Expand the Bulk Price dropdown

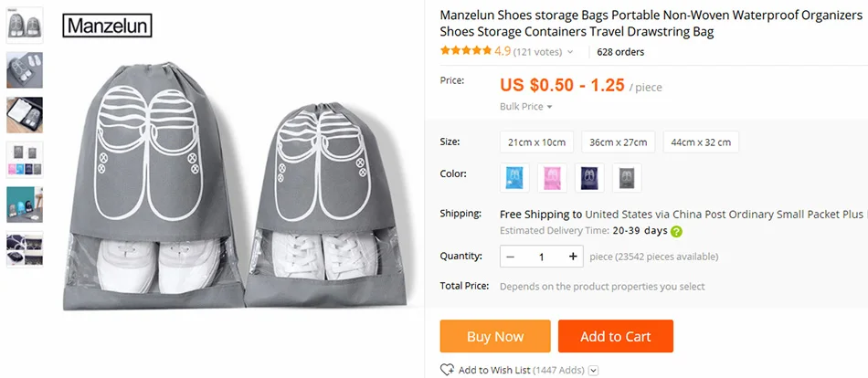click(526, 106)
